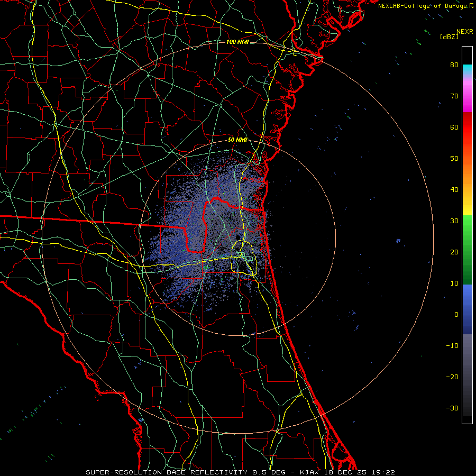The image size is (476, 476).
Task: Click the 60 value on the dBZ scale
Action: [454, 127]
